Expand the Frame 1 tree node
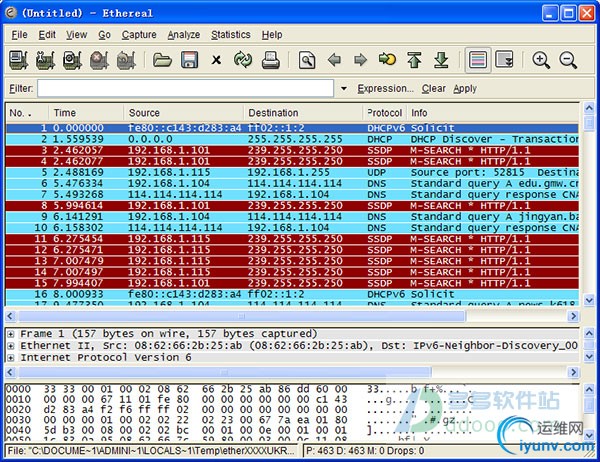Viewport: 600px width, 462px height. tap(11, 334)
